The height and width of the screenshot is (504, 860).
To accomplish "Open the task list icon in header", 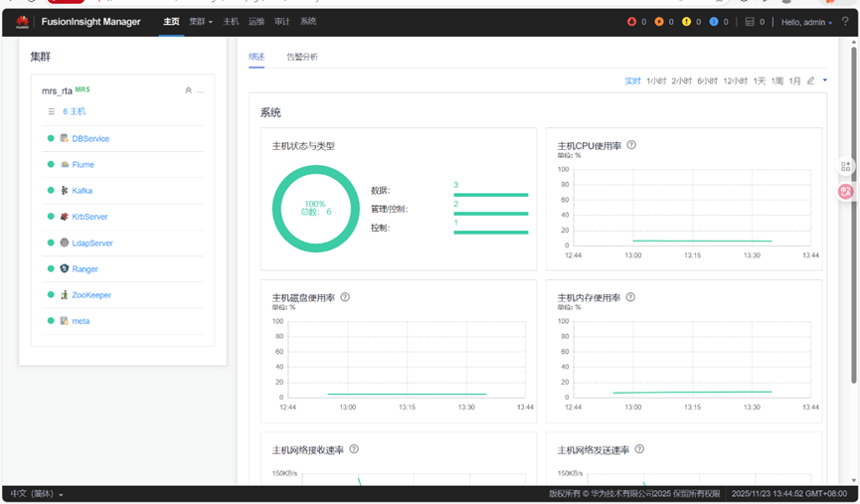I will click(x=750, y=22).
